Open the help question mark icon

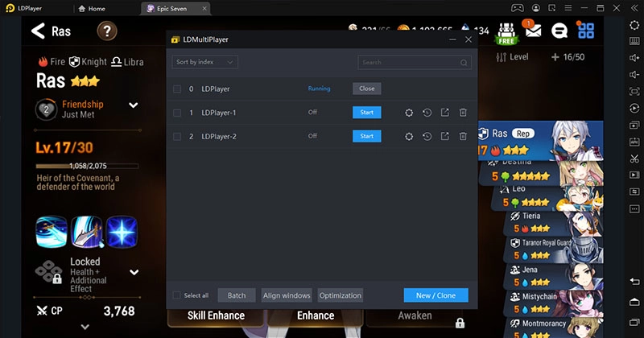[108, 31]
